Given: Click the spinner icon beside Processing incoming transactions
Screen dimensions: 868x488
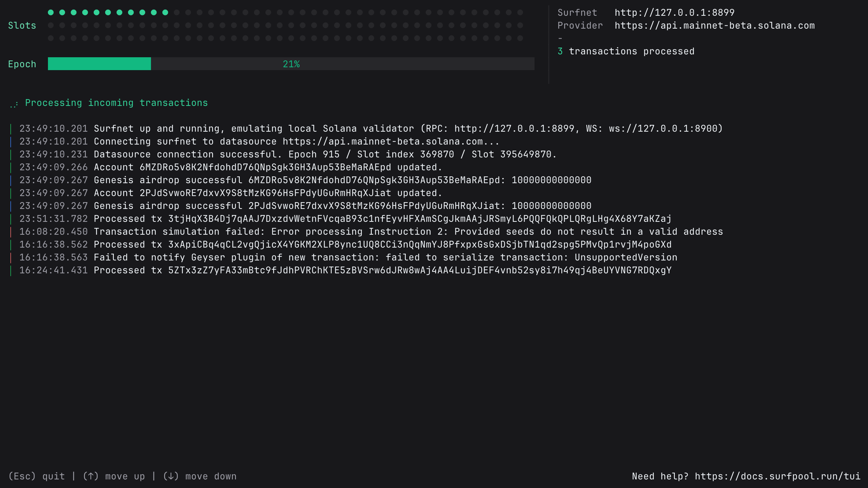Looking at the screenshot, I should coord(14,104).
